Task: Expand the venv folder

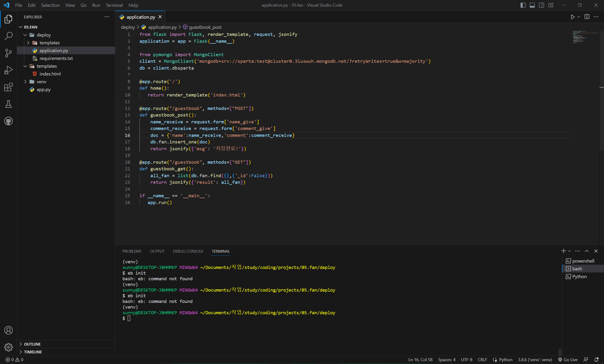Action: point(25,82)
